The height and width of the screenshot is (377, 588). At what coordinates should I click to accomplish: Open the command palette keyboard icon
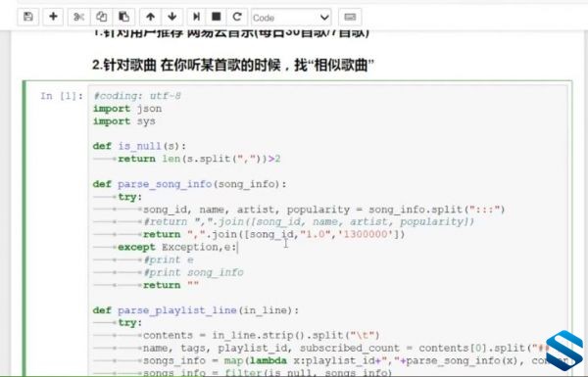click(x=350, y=18)
